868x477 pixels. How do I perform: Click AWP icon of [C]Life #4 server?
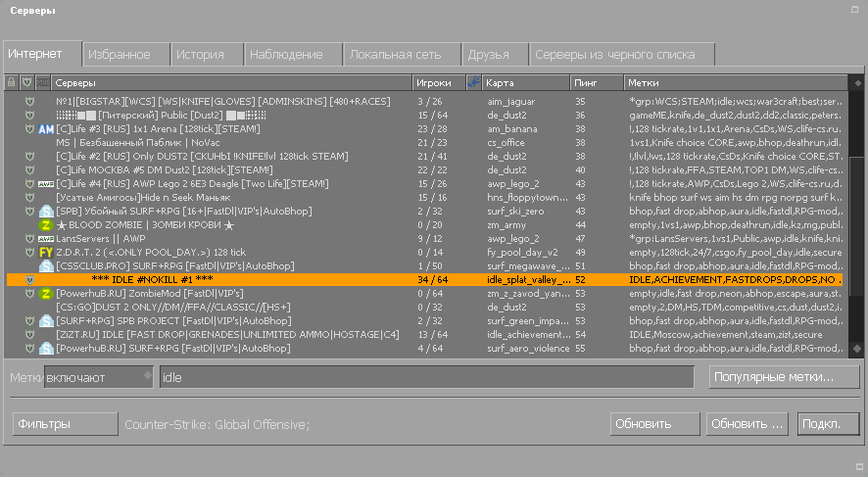tap(46, 184)
